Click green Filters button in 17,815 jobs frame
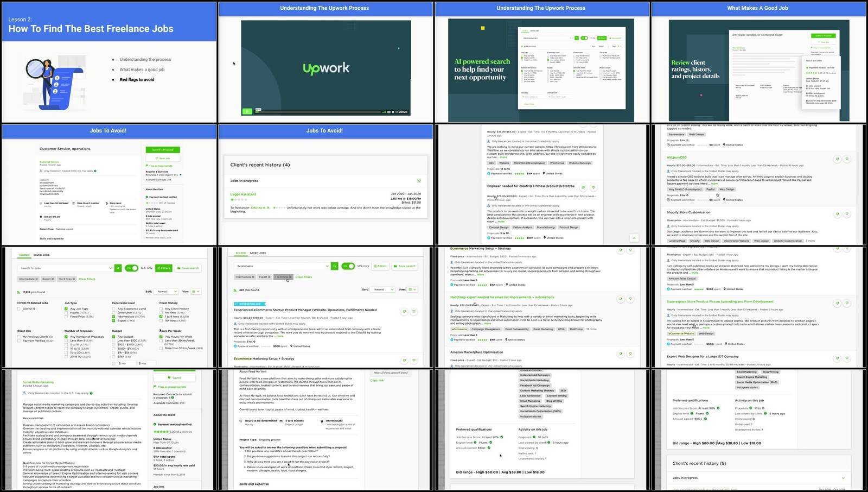Viewport: 868px width, 492px height. (164, 268)
